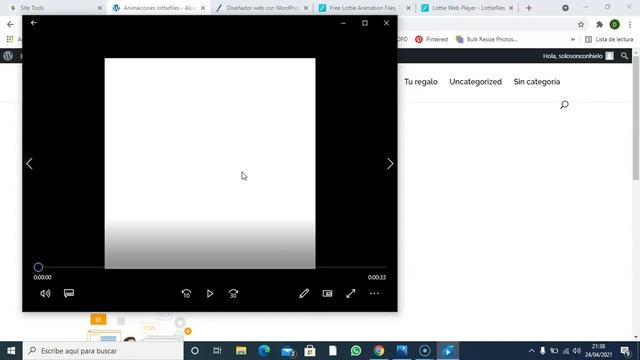Click the seek bar position handle

(x=38, y=267)
